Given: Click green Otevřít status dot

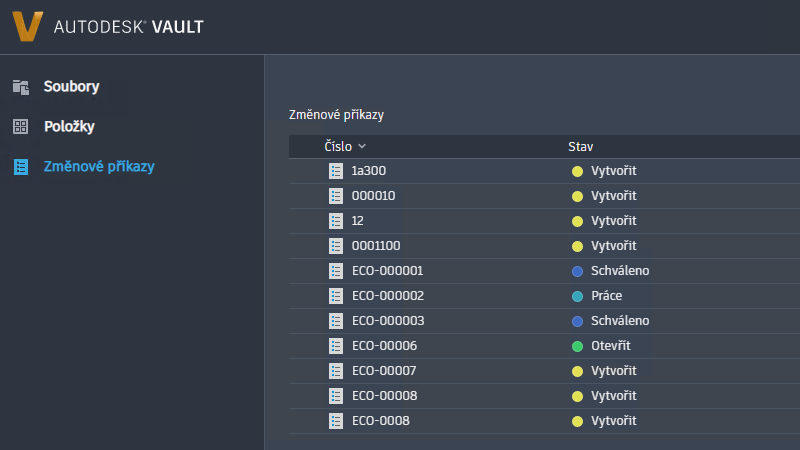Looking at the screenshot, I should point(577,346).
